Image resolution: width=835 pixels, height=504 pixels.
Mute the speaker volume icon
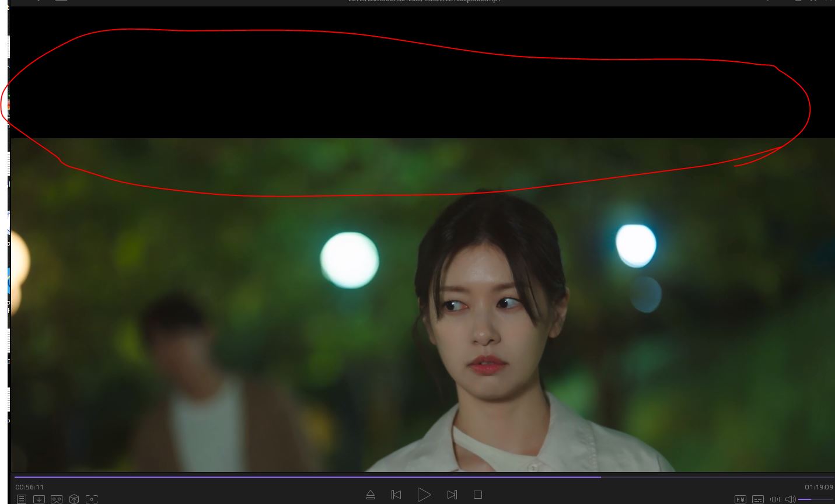tap(790, 499)
